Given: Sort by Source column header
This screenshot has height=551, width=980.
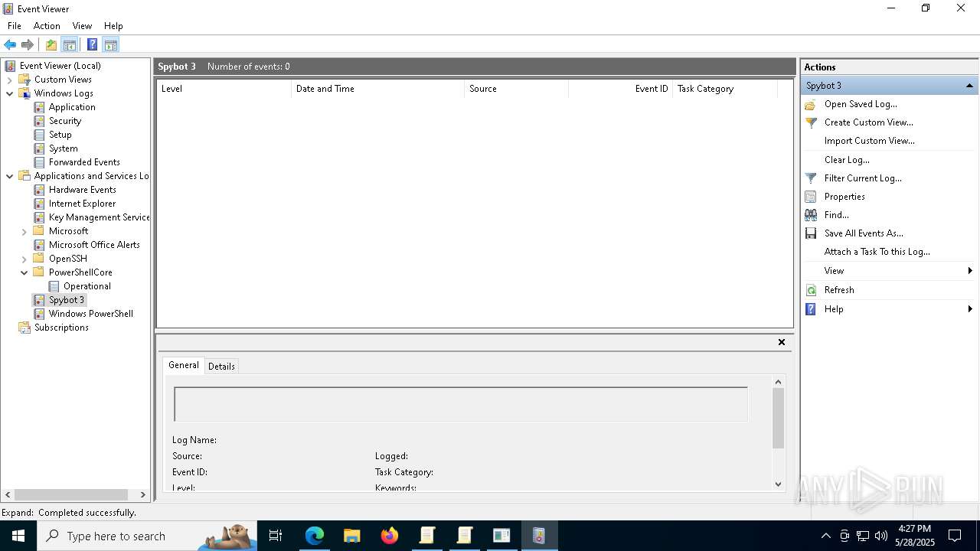Looking at the screenshot, I should click(x=516, y=89).
